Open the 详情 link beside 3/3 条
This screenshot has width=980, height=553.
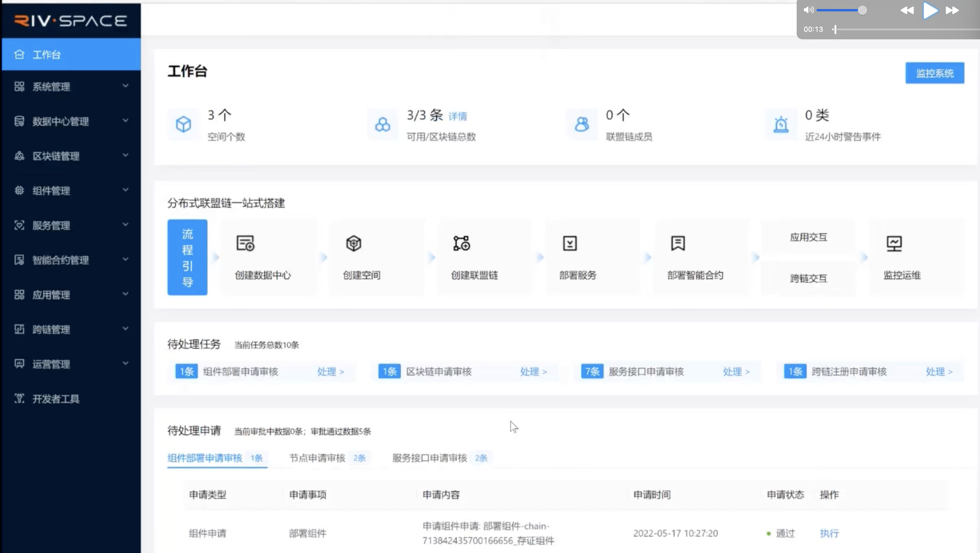pyautogui.click(x=458, y=116)
